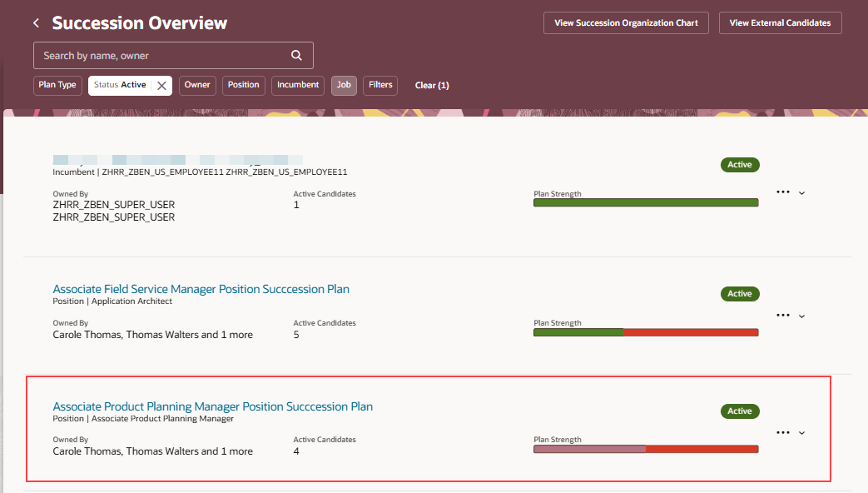Expand the ZHRR_ZBEN_SUPER_USER plan details

(x=801, y=192)
